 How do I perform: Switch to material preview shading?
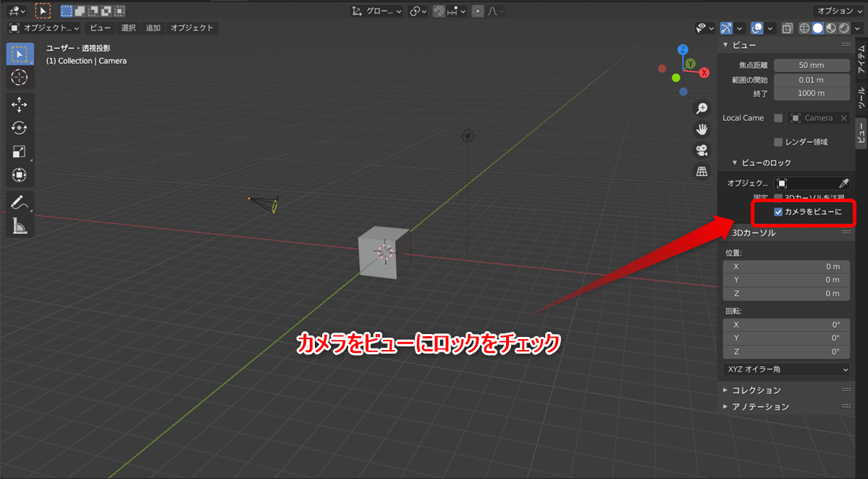pyautogui.click(x=831, y=28)
